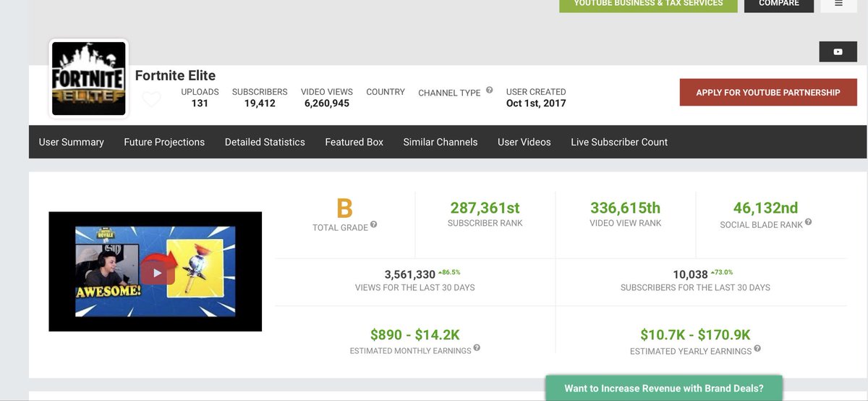Click the Fortnite Elite channel logo
The height and width of the screenshot is (401, 868).
(x=88, y=78)
